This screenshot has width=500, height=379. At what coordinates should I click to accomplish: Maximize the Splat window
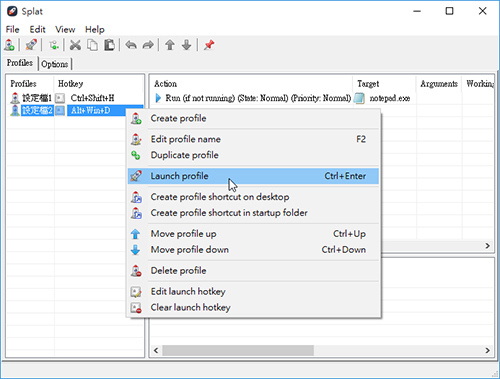pyautogui.click(x=449, y=11)
